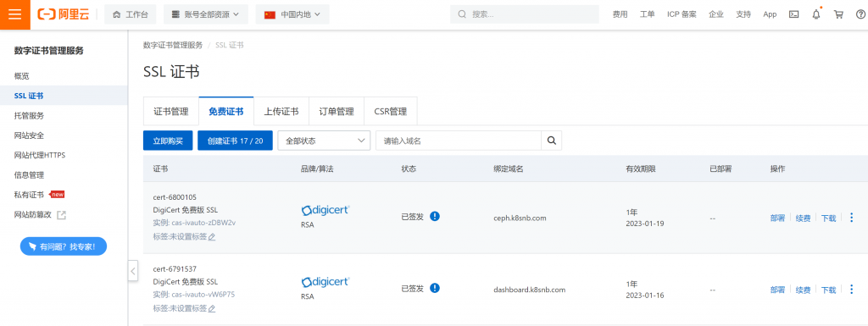
Task: Focus the top search box
Action: [524, 14]
